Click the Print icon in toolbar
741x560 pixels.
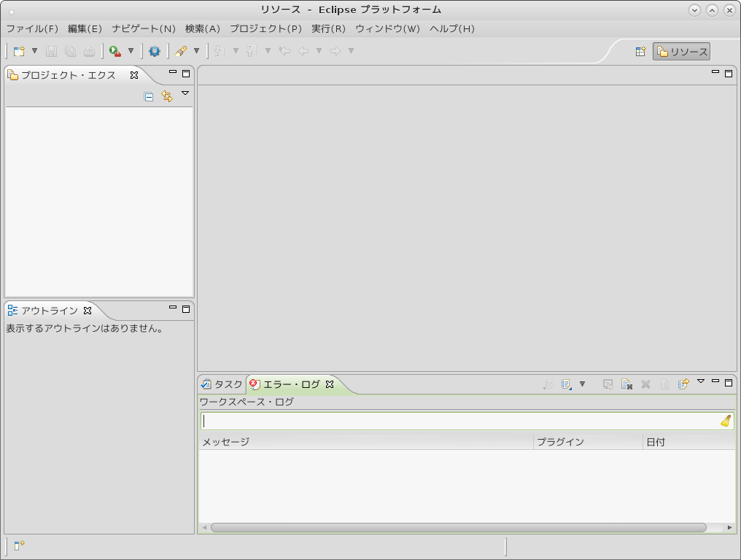click(89, 51)
